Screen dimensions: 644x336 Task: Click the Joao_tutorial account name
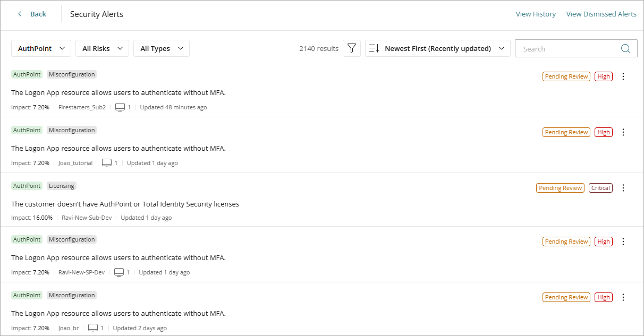tap(75, 163)
